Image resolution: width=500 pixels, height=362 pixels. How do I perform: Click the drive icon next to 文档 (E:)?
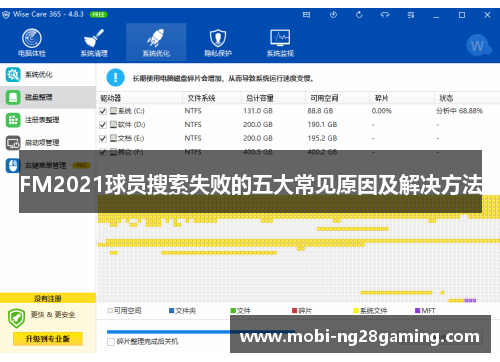114,138
